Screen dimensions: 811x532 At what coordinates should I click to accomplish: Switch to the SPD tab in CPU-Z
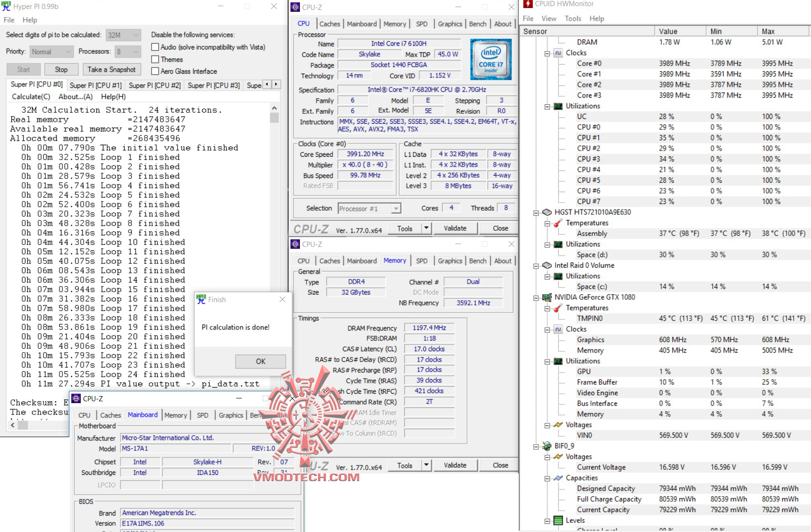coord(422,24)
